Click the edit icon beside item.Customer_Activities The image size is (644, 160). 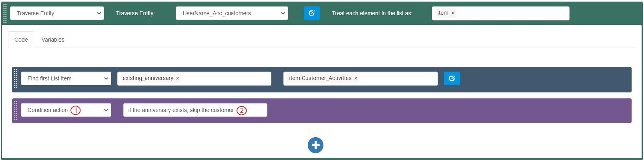click(451, 78)
